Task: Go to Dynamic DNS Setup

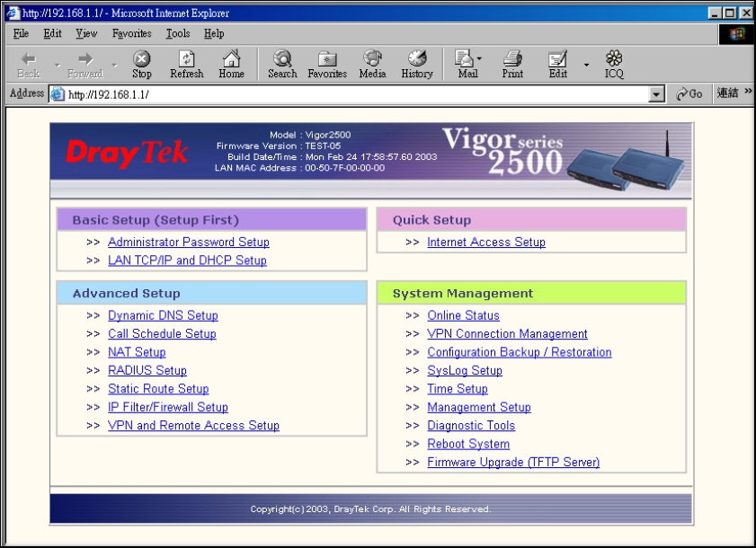Action: pyautogui.click(x=163, y=315)
